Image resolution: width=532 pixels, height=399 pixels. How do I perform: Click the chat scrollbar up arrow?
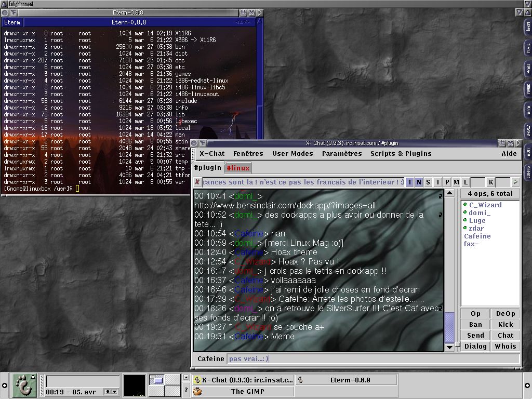pos(449,193)
